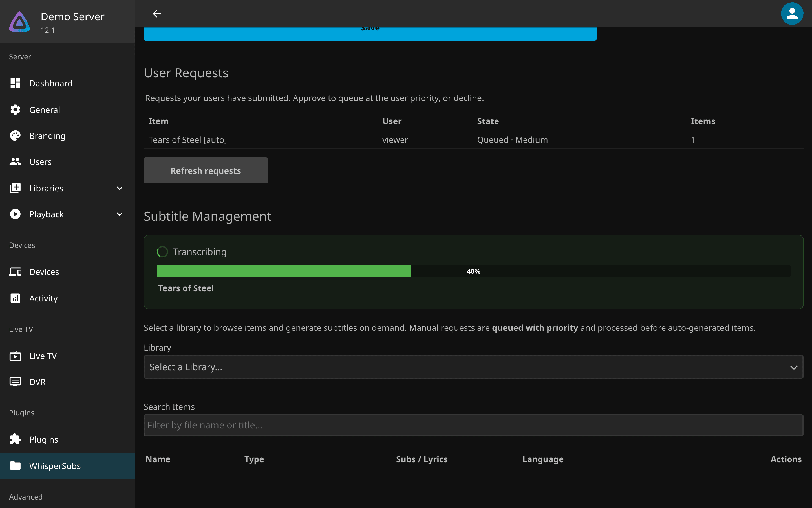
Task: Click the Library dropdown arrow
Action: coord(794,367)
